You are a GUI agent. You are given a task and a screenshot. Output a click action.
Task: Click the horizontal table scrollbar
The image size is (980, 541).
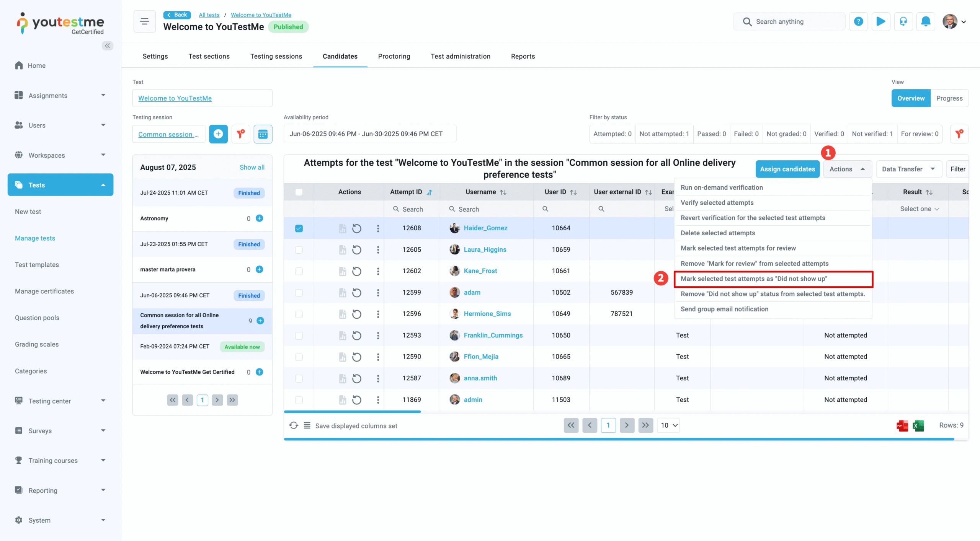tap(352, 412)
